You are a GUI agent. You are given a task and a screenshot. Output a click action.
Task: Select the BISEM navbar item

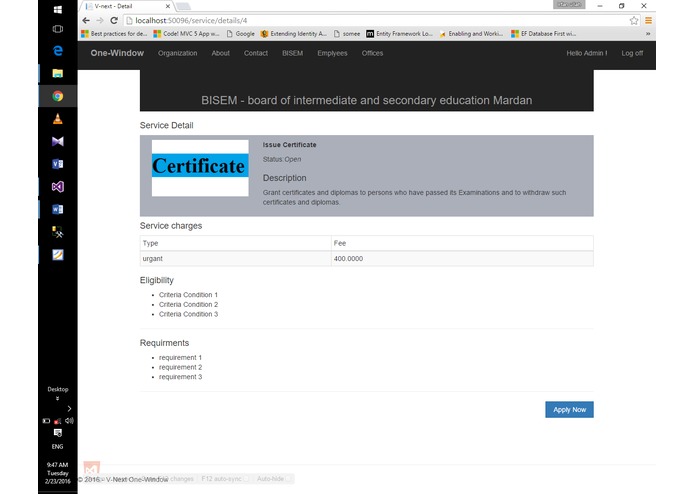pos(293,53)
